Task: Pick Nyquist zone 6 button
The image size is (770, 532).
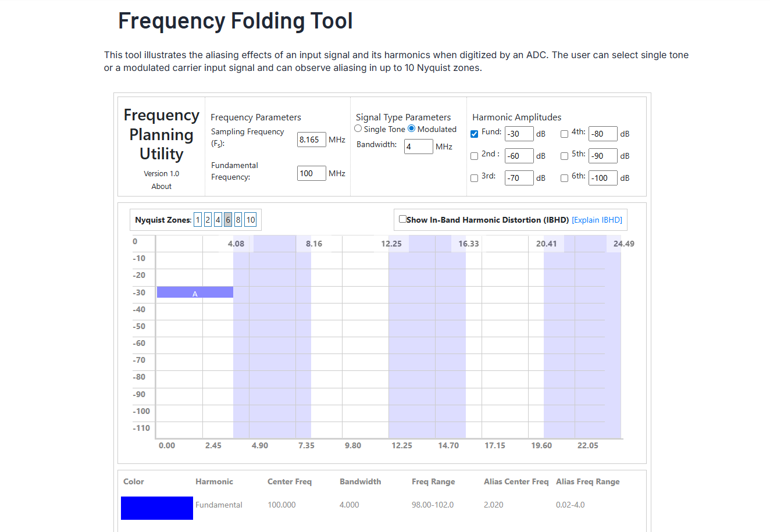Action: point(228,220)
